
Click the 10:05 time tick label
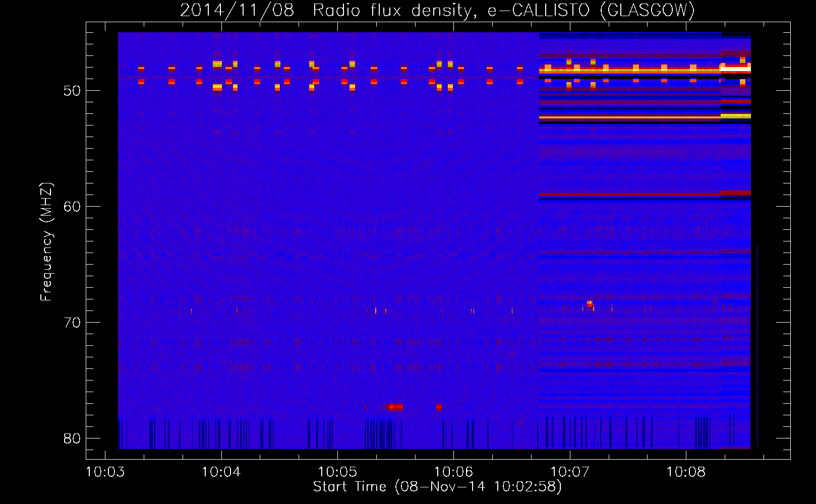(x=337, y=472)
